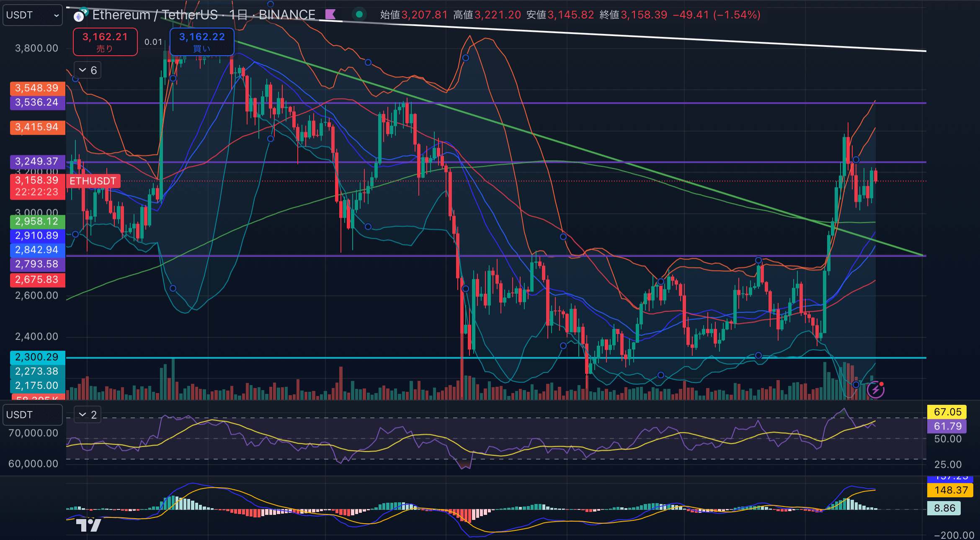Screen dimensions: 980x540
Task: Click the red 3,158.39 last price label
Action: tap(37, 186)
